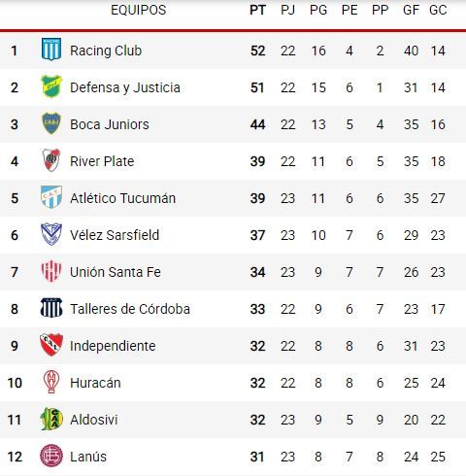Open the Lanús round maroon crest

(x=51, y=456)
